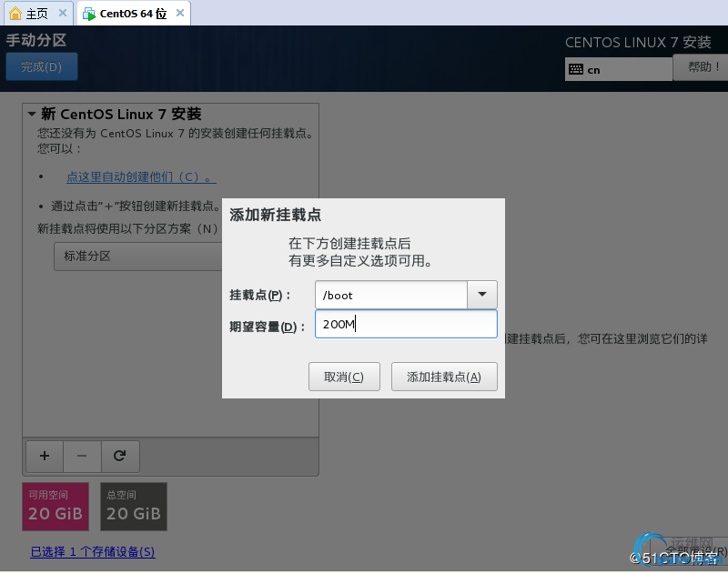The image size is (728, 574).
Task: Click the 完成(D) button
Action: [42, 66]
